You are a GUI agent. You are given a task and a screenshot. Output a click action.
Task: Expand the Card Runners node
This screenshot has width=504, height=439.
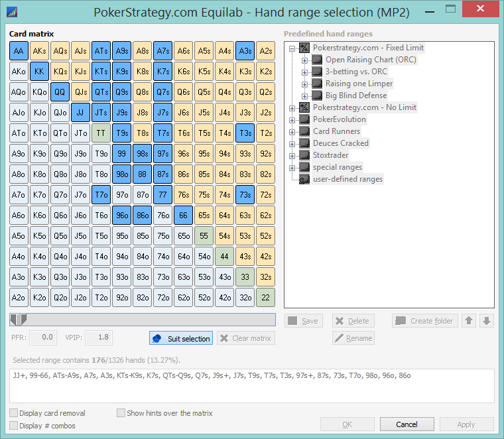click(292, 132)
